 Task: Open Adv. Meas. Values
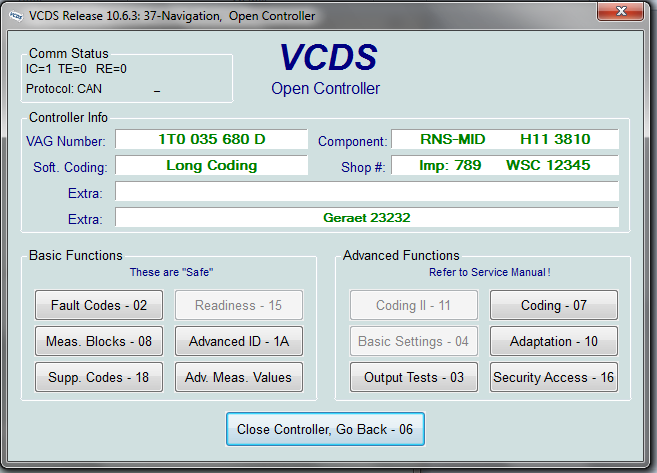[x=239, y=377]
